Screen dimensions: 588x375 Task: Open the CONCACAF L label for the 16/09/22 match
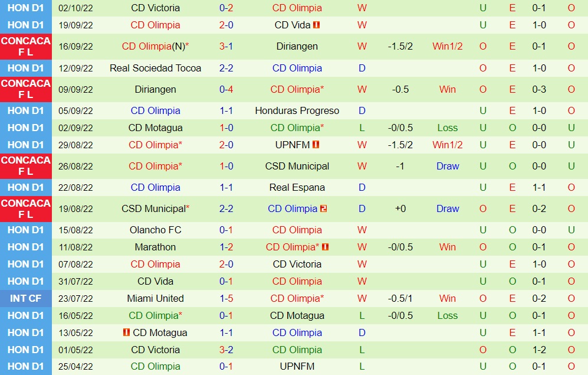[26, 46]
